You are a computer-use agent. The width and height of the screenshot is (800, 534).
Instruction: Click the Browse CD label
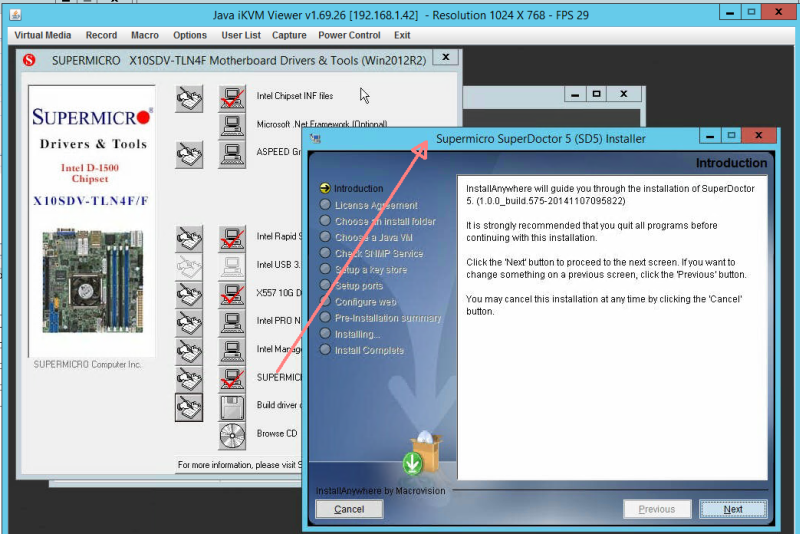click(x=277, y=434)
